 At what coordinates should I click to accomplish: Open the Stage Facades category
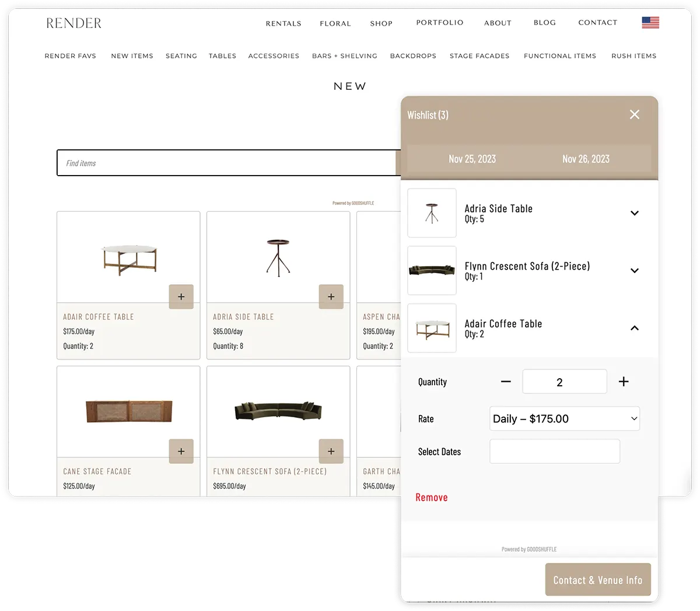(x=479, y=56)
